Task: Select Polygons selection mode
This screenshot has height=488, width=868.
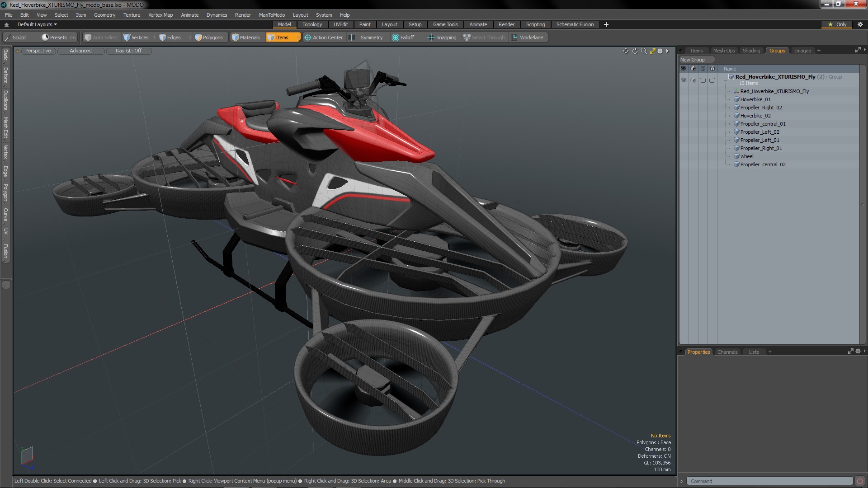Action: click(209, 38)
